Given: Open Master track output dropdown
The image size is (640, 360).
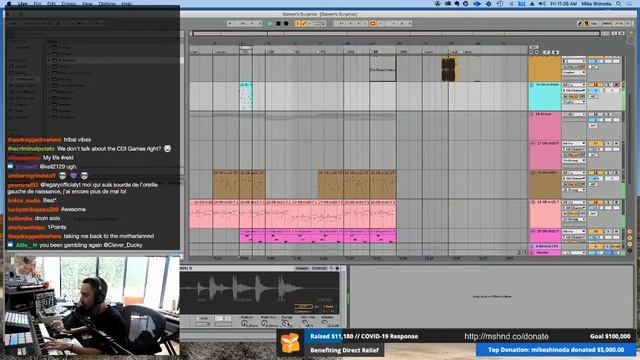Looking at the screenshot, I should tap(574, 253).
